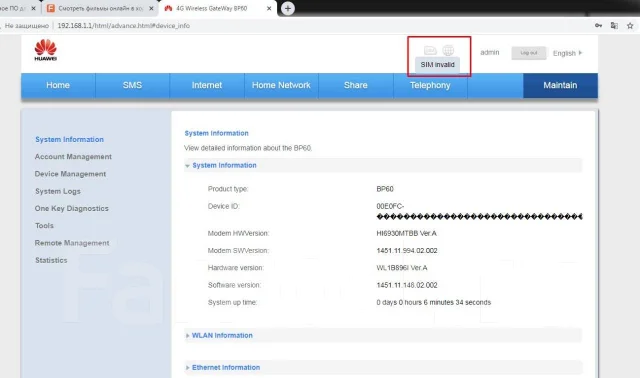
Task: Open Tools in sidebar
Action: [x=44, y=225]
